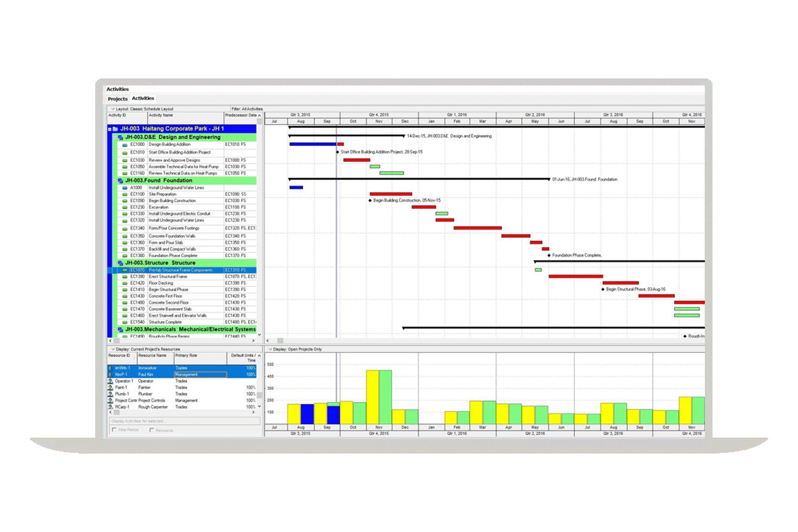The width and height of the screenshot is (798, 532).
Task: Click the activity icon for EC1540
Action: point(125,322)
